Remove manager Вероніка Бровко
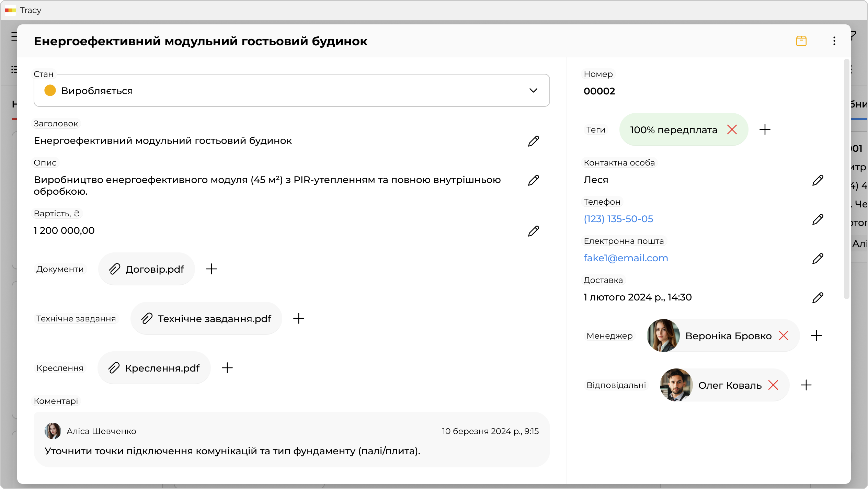 [783, 336]
